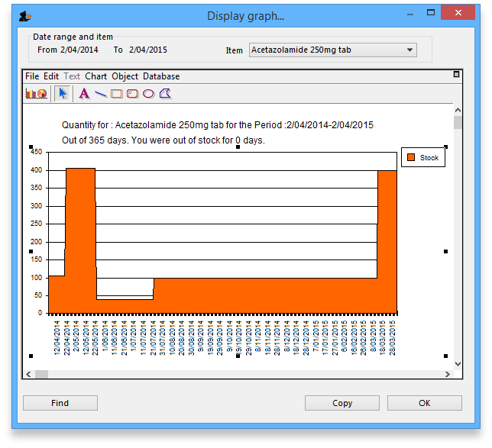Screen dimensions: 492x448
Task: Open the Edit menu
Action: point(51,76)
